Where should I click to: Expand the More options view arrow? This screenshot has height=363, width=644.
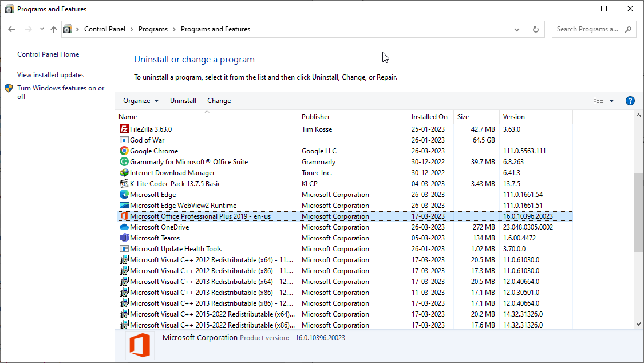tap(611, 101)
